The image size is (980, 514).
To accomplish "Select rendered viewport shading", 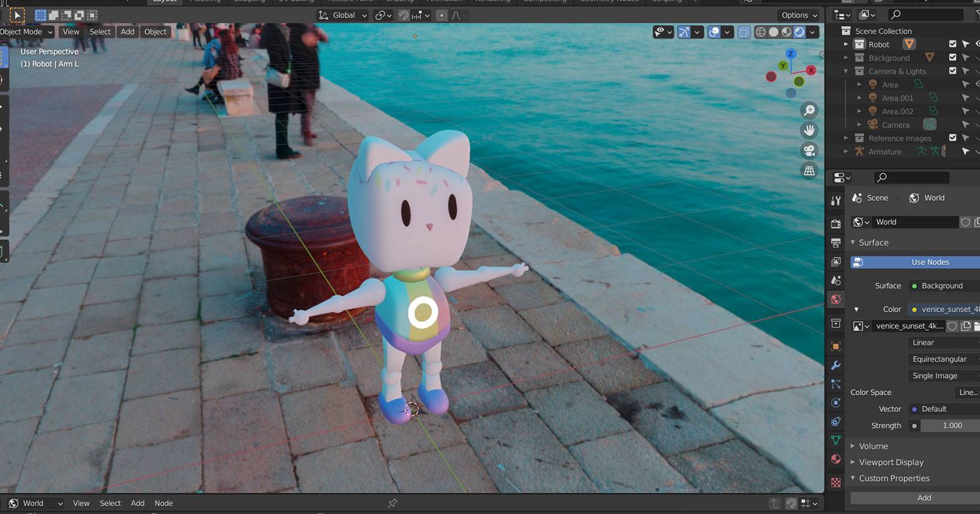I will (x=799, y=32).
